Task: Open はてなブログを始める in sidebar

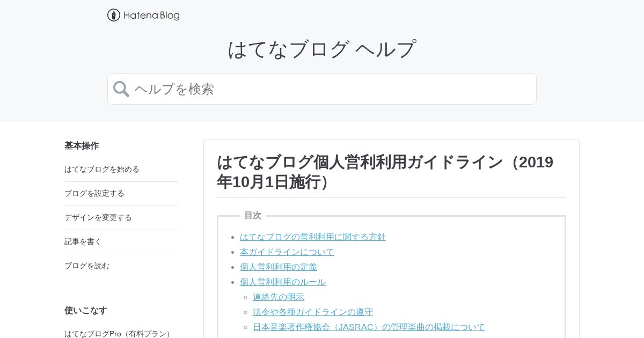Action: coord(102,169)
